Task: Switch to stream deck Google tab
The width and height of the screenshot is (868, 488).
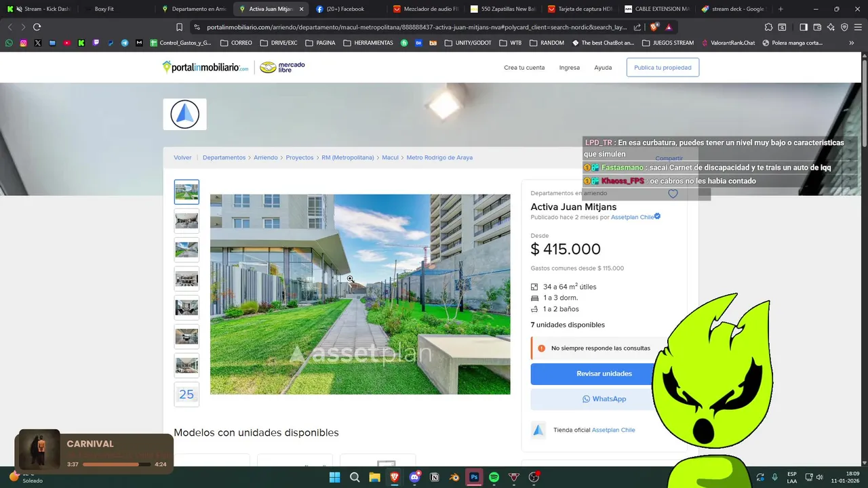Action: click(734, 9)
